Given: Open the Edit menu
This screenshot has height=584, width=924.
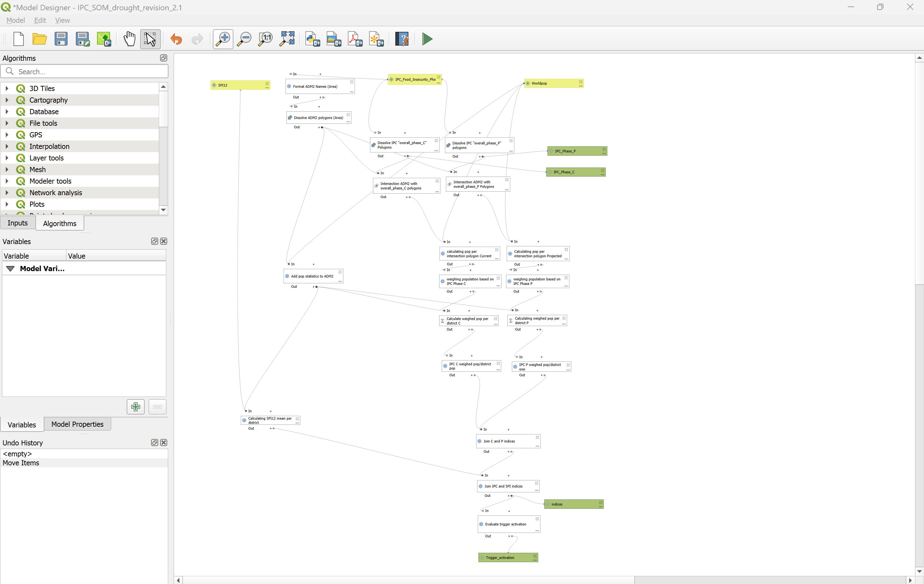Looking at the screenshot, I should click(40, 20).
